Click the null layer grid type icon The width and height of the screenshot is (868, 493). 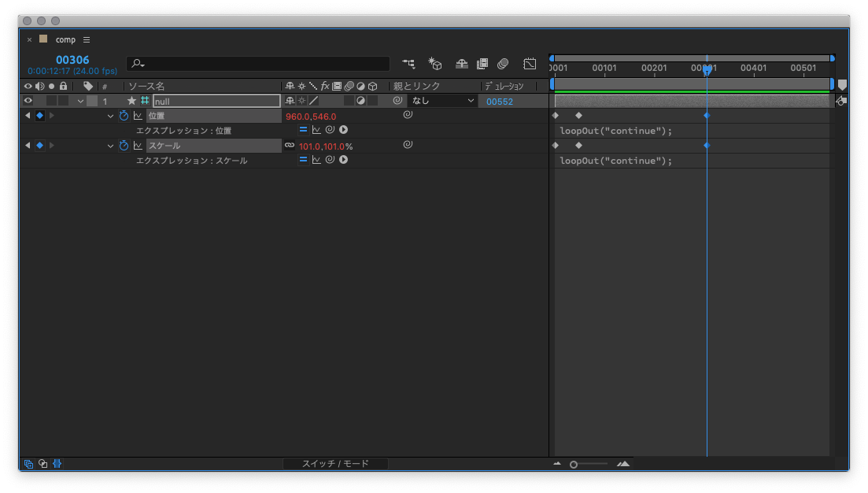(x=145, y=101)
